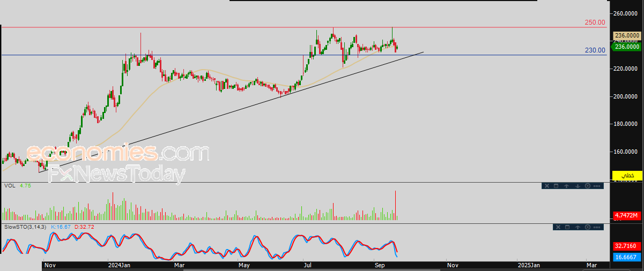Screen dimensions: 644x271
Task: Maximize the SlowSTO indicator panel
Action: 567,227
